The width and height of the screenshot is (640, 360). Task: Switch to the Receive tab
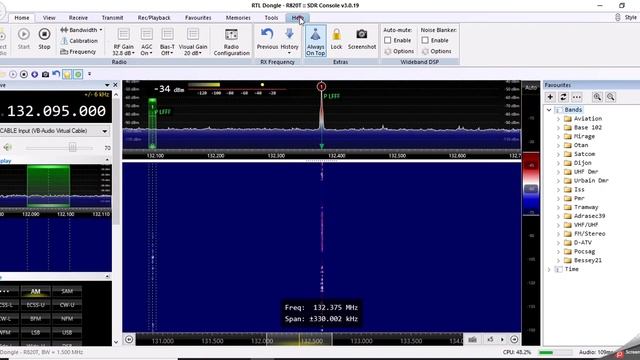tap(78, 18)
